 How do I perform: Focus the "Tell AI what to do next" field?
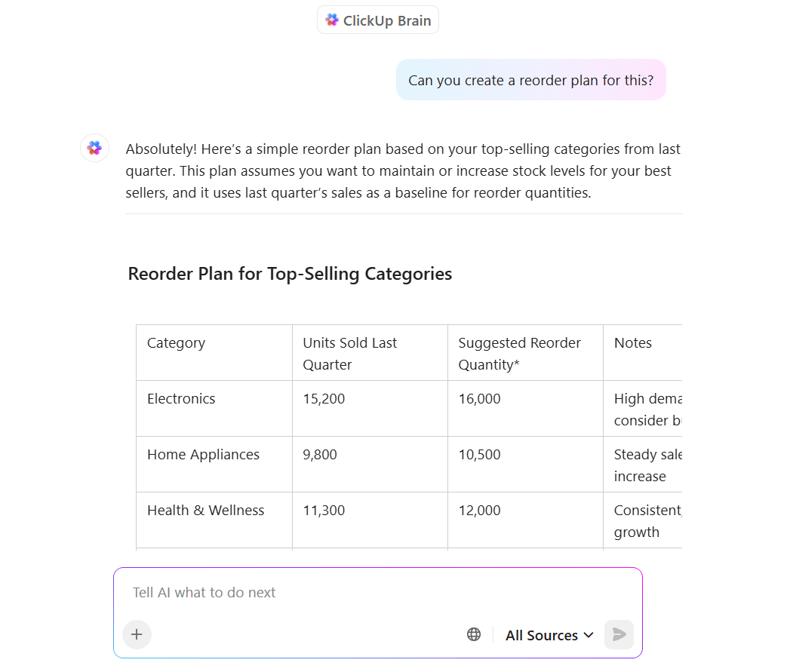click(377, 593)
